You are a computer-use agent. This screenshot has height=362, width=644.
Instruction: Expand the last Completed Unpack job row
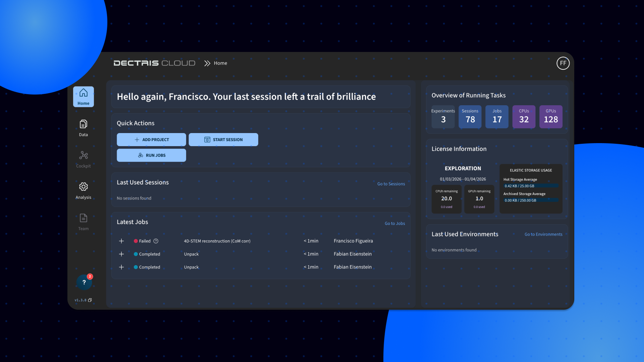tap(121, 267)
